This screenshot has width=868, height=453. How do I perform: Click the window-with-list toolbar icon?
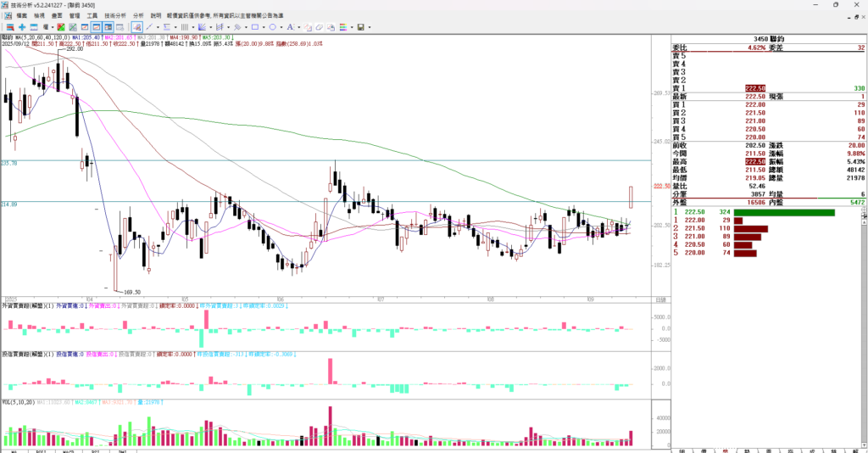(120, 26)
